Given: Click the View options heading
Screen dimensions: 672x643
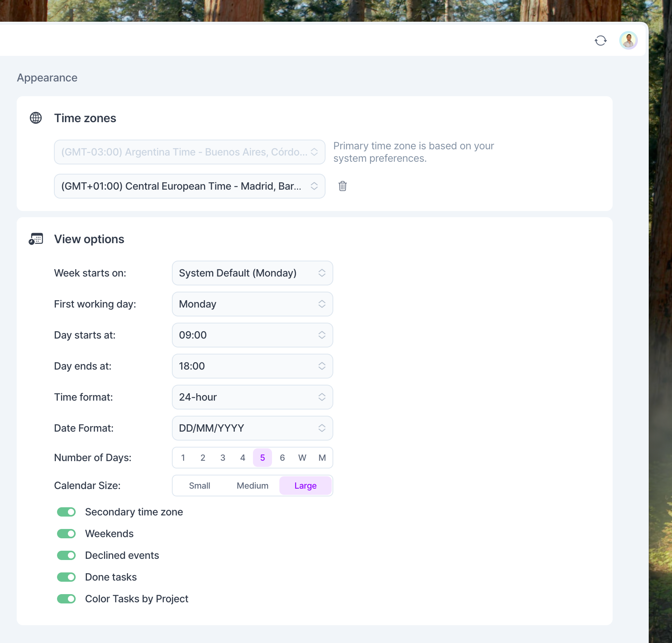Looking at the screenshot, I should pos(89,239).
